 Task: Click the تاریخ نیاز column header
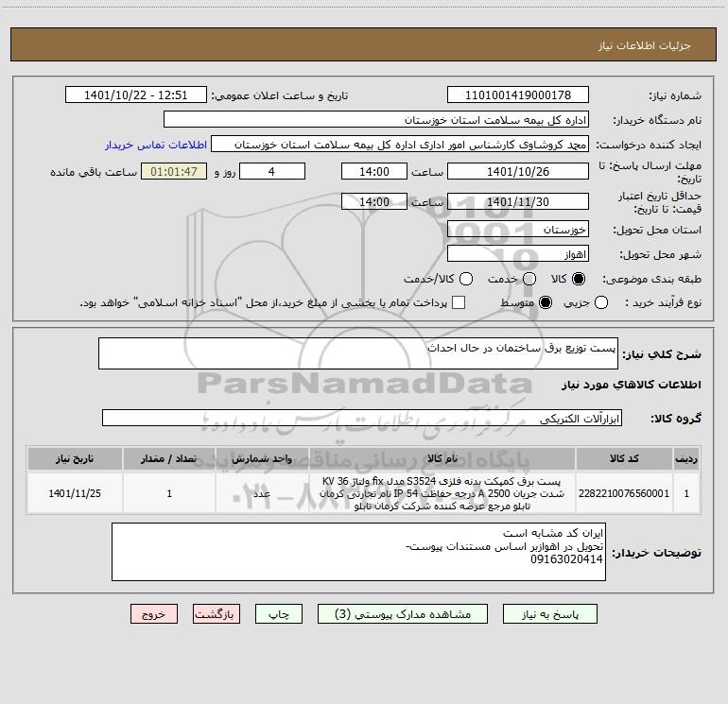[x=75, y=458]
